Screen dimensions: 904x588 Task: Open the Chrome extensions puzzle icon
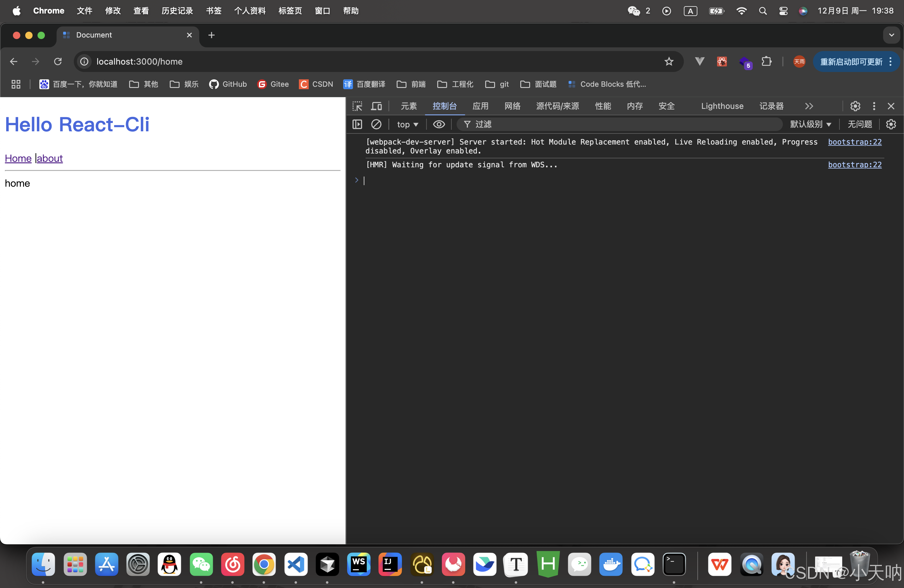(767, 62)
